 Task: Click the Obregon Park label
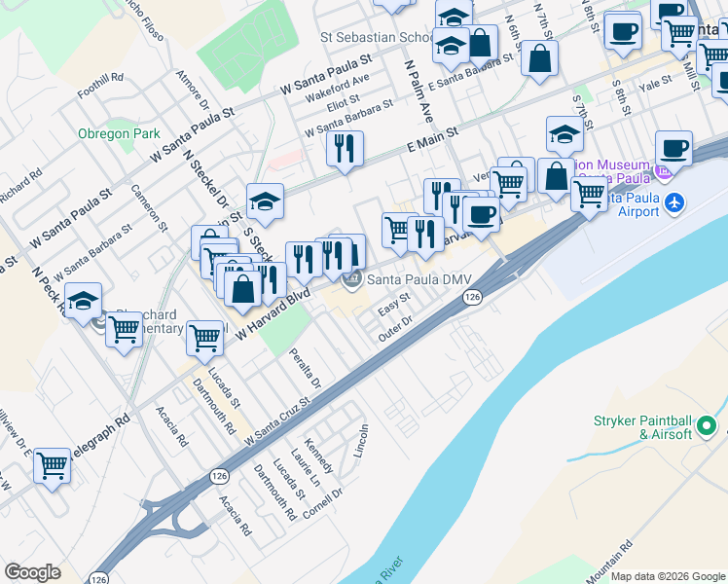119,133
